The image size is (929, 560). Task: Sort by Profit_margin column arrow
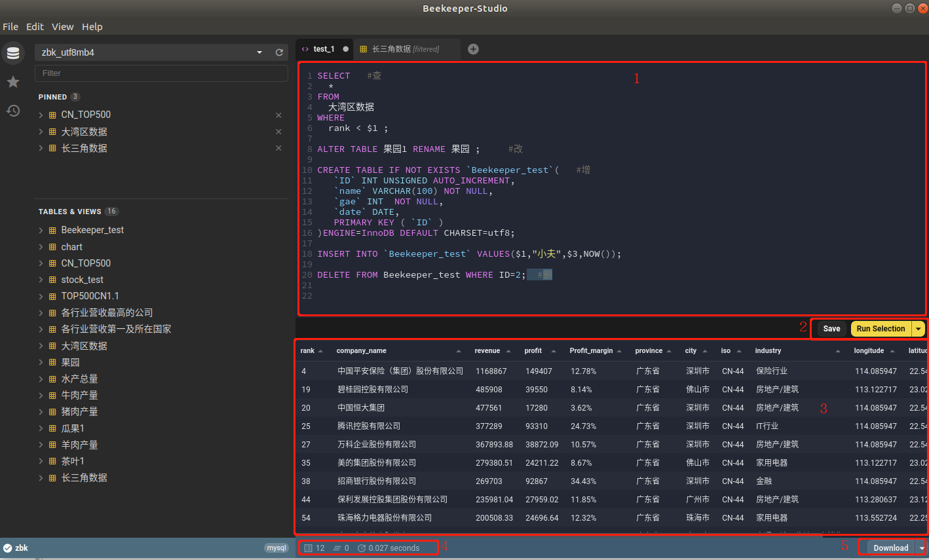click(619, 351)
